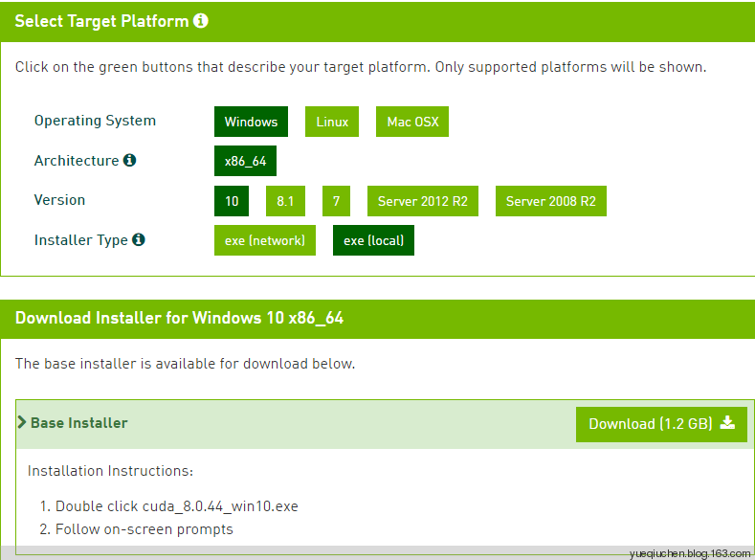Image resolution: width=755 pixels, height=560 pixels.
Task: Choose Server 2008 R2 version
Action: click(551, 201)
